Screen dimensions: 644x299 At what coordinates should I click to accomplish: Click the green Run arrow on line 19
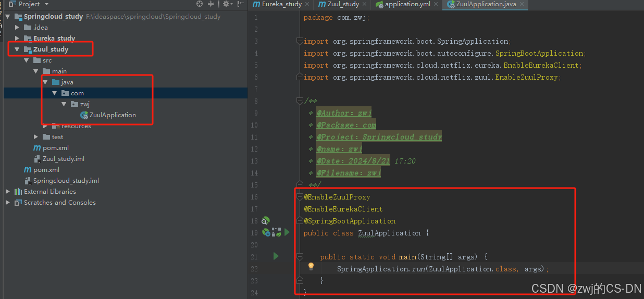click(287, 232)
